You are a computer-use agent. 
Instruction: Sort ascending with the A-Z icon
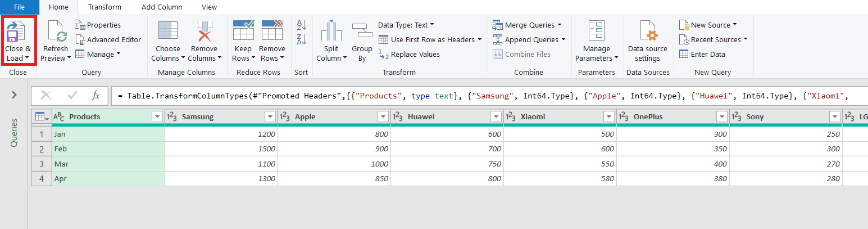(x=302, y=25)
